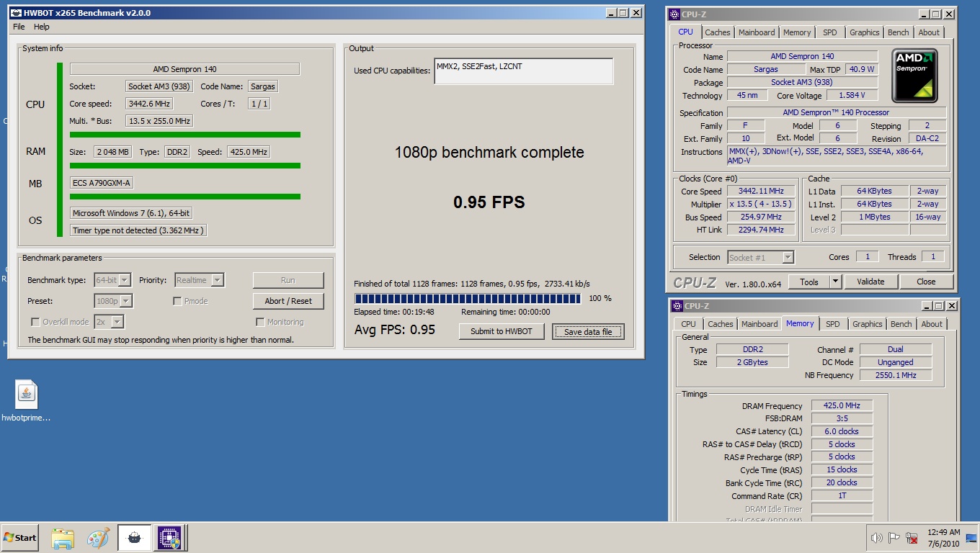Click the benchmark progress bar at 100%
The width and height of the screenshot is (980, 553).
(x=468, y=298)
